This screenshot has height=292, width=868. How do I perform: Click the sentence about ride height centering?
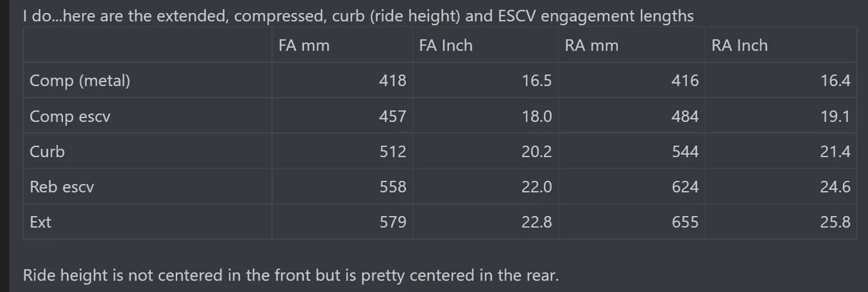291,276
